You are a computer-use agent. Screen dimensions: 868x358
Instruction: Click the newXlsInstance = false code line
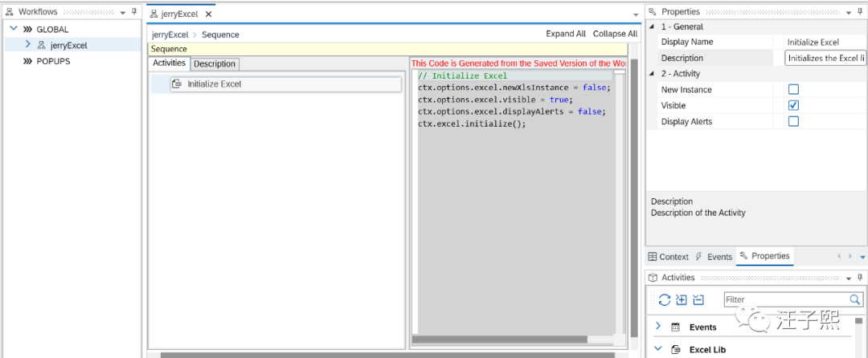(x=514, y=87)
